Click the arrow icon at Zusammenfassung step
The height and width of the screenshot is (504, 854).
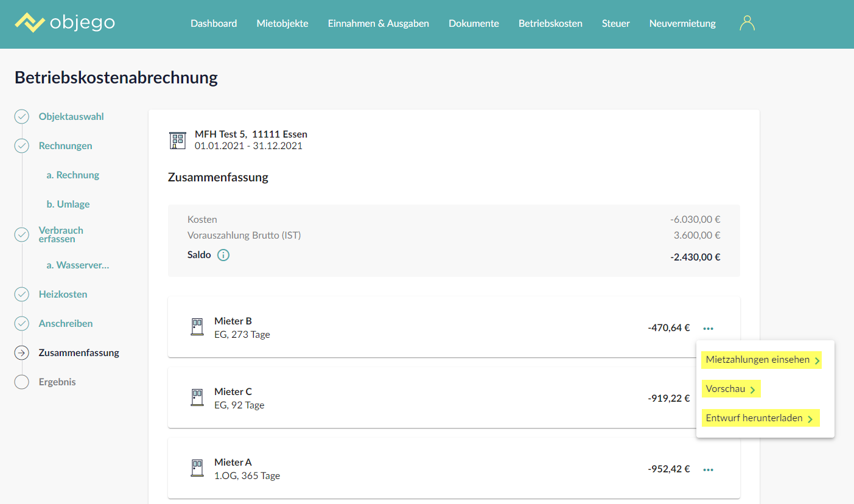[22, 353]
